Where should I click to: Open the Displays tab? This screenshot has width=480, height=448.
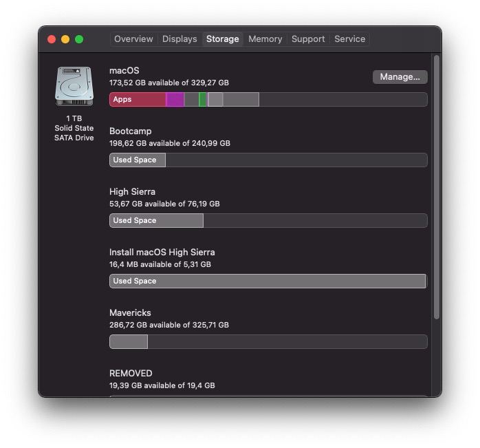(179, 39)
